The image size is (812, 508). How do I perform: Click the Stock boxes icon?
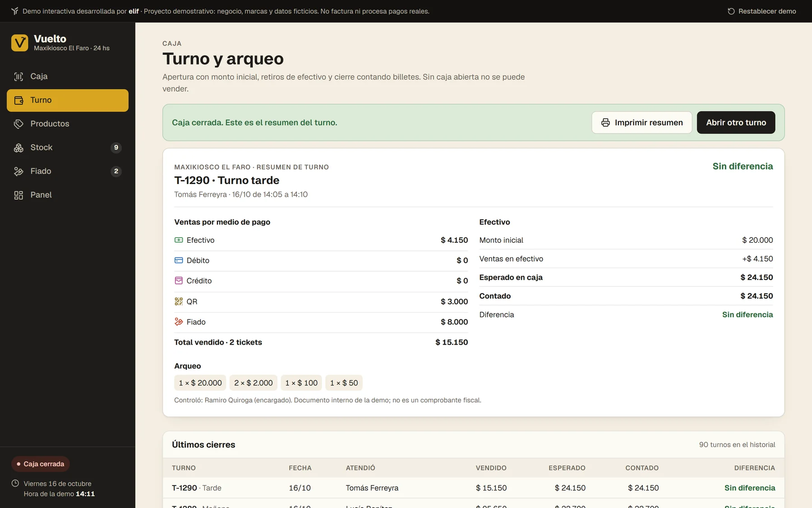(x=18, y=148)
